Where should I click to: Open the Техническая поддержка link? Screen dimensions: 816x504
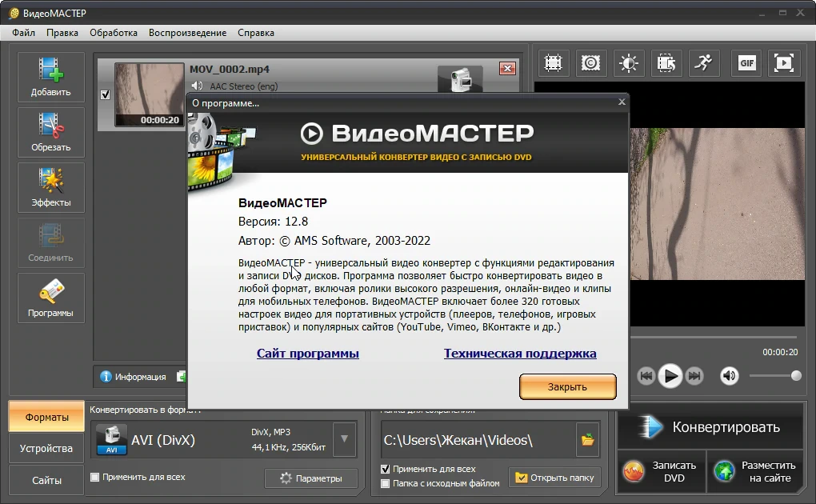(520, 354)
